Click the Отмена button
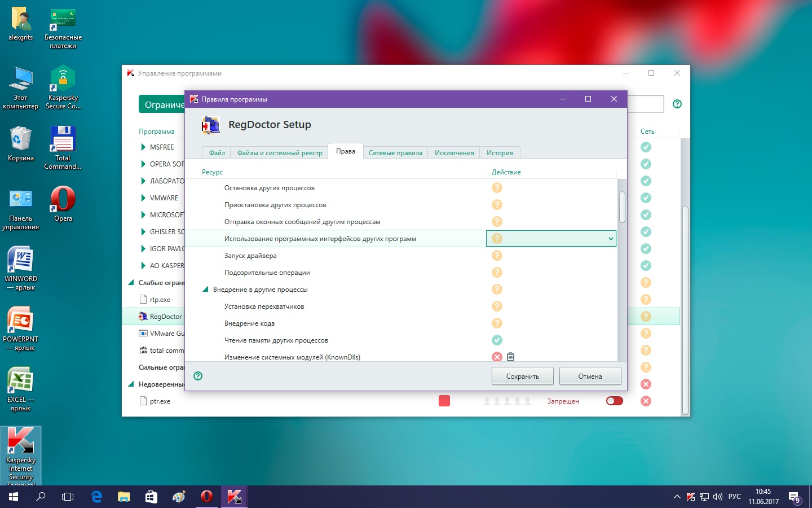 (590, 376)
